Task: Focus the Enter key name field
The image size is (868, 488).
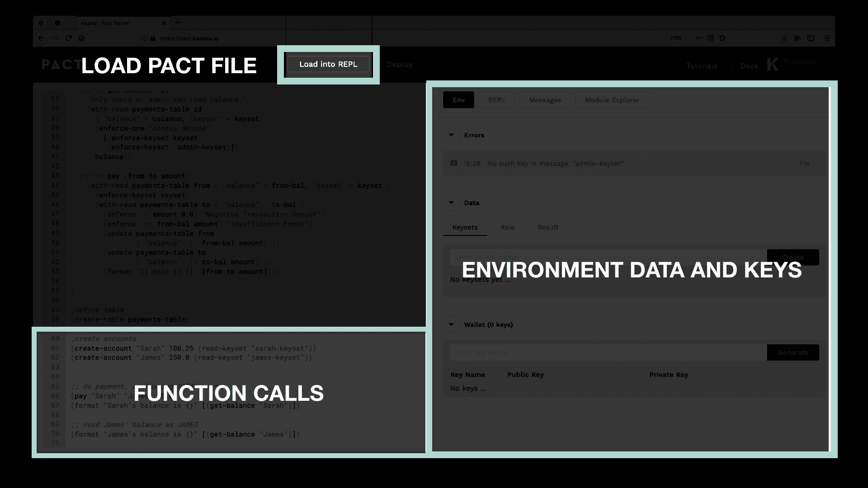Action: click(x=608, y=352)
